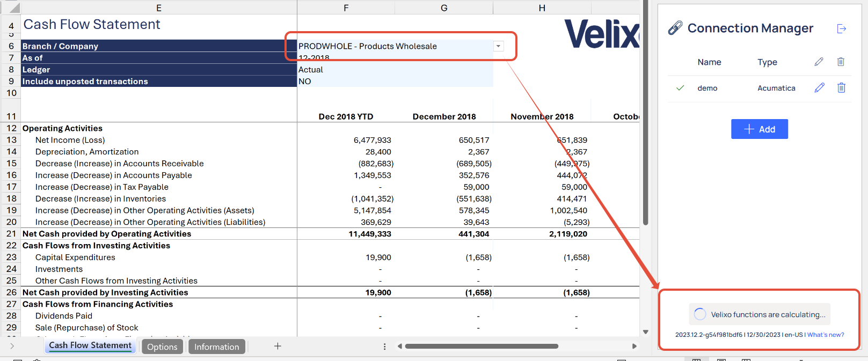Select the Sale (Repurchase) of Stock label

click(87, 328)
